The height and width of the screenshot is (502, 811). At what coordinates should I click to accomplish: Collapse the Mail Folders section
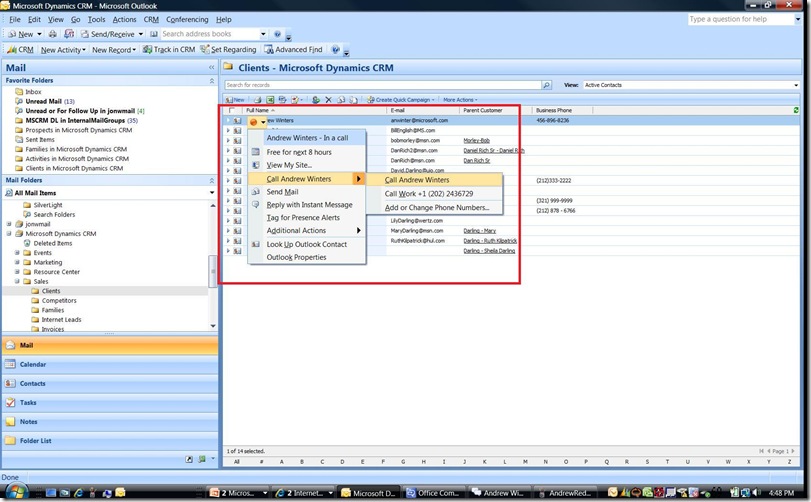click(x=212, y=180)
